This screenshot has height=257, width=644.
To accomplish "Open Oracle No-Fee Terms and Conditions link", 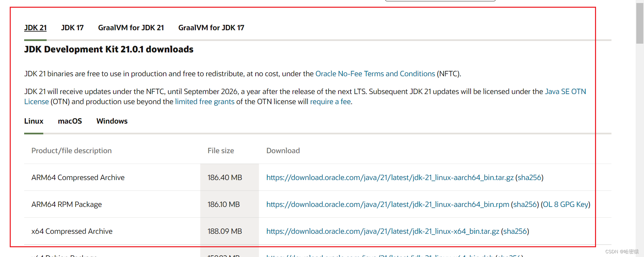I will point(375,74).
